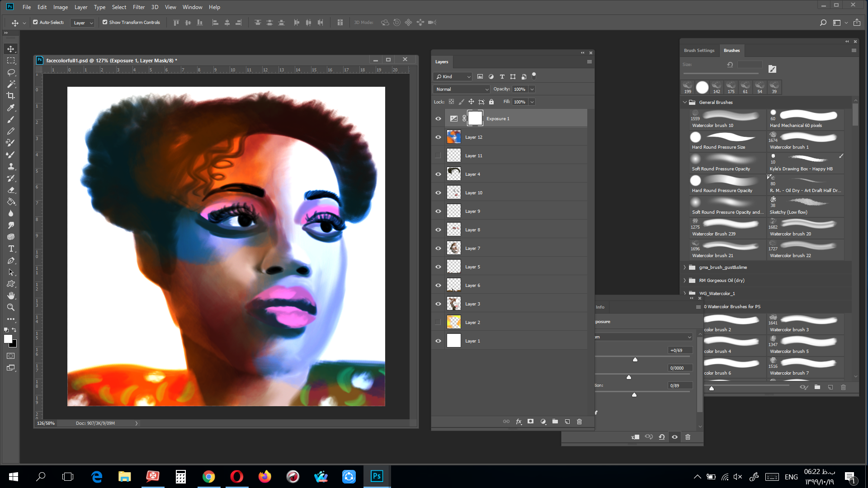
Task: Select the Rectangular Marquee tool
Action: [11, 61]
